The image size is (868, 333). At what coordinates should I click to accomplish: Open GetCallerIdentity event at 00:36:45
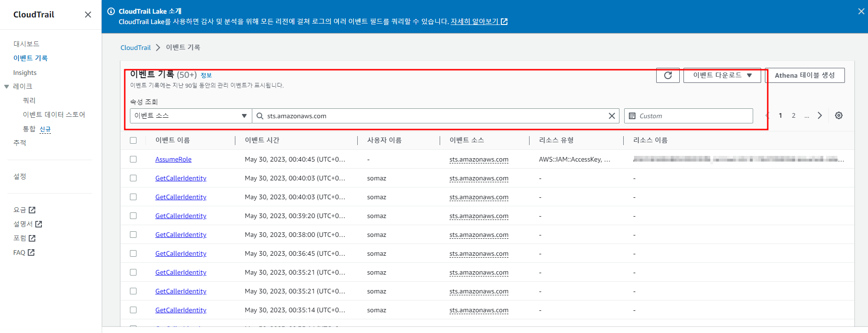pyautogui.click(x=181, y=253)
